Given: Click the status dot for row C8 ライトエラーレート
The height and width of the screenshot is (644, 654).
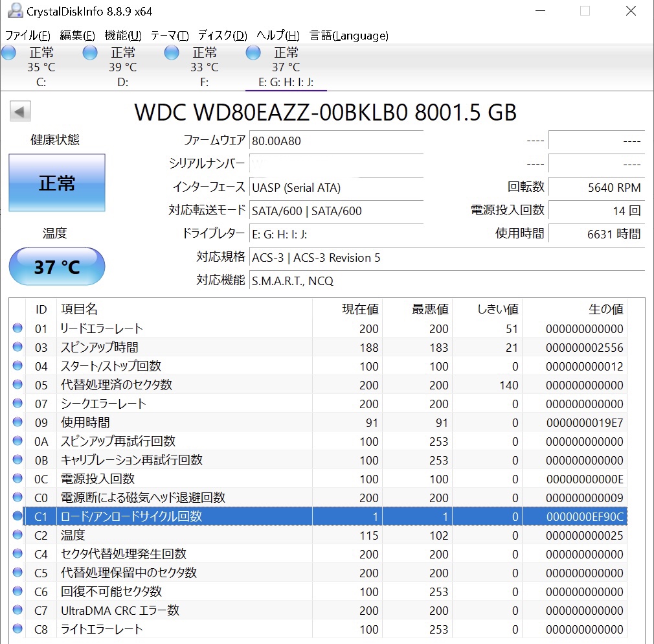Looking at the screenshot, I should 17,628.
